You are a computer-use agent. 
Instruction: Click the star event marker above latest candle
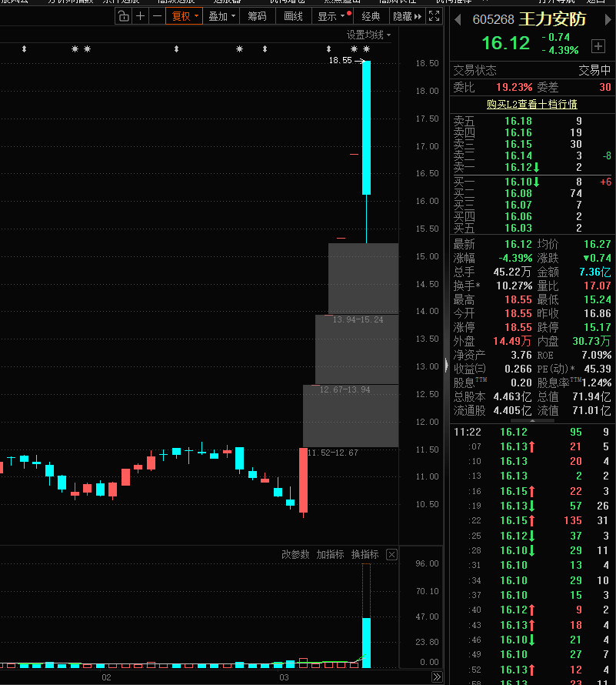[366, 49]
